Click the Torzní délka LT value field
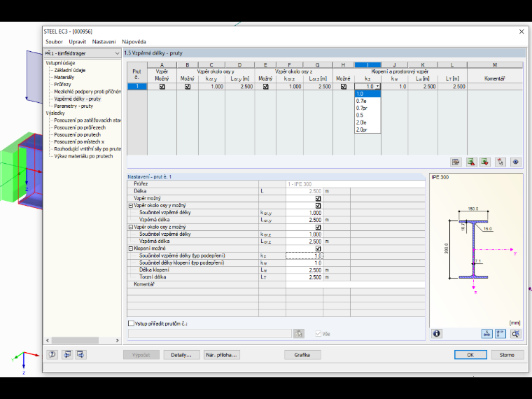Screen dimensions: 532x399 [x=304, y=277]
